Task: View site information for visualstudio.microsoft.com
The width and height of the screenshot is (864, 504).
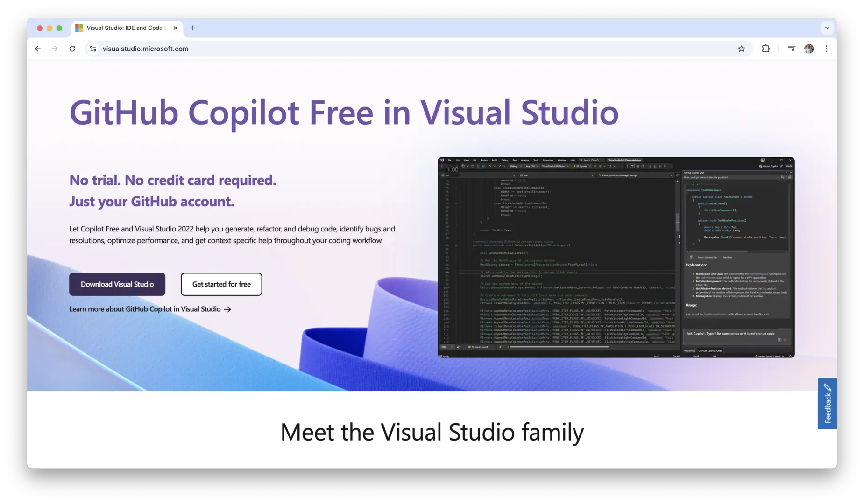Action: [x=93, y=49]
